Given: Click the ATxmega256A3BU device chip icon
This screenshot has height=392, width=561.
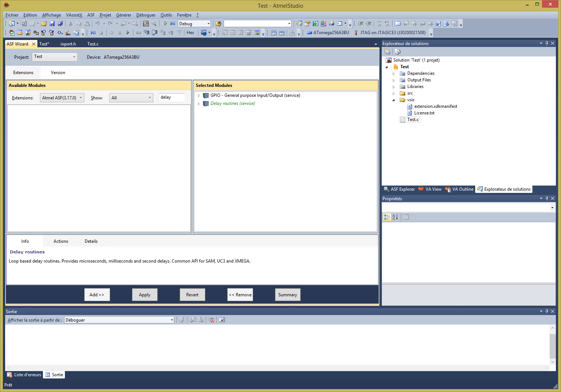Looking at the screenshot, I should pyautogui.click(x=309, y=33).
